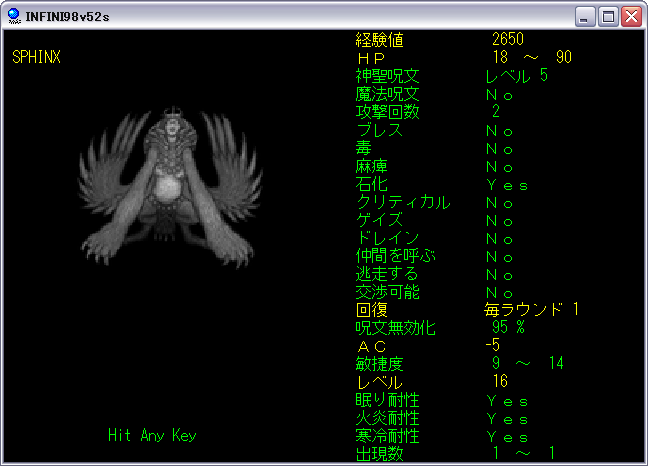Click the appearance count 1 ~ 1

coord(524,453)
